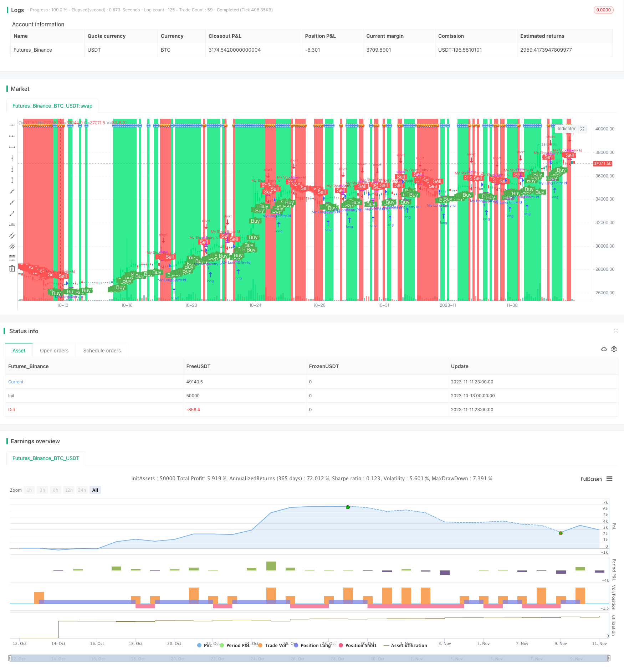The image size is (624, 672).
Task: Download status info via cloud icon
Action: [x=604, y=349]
